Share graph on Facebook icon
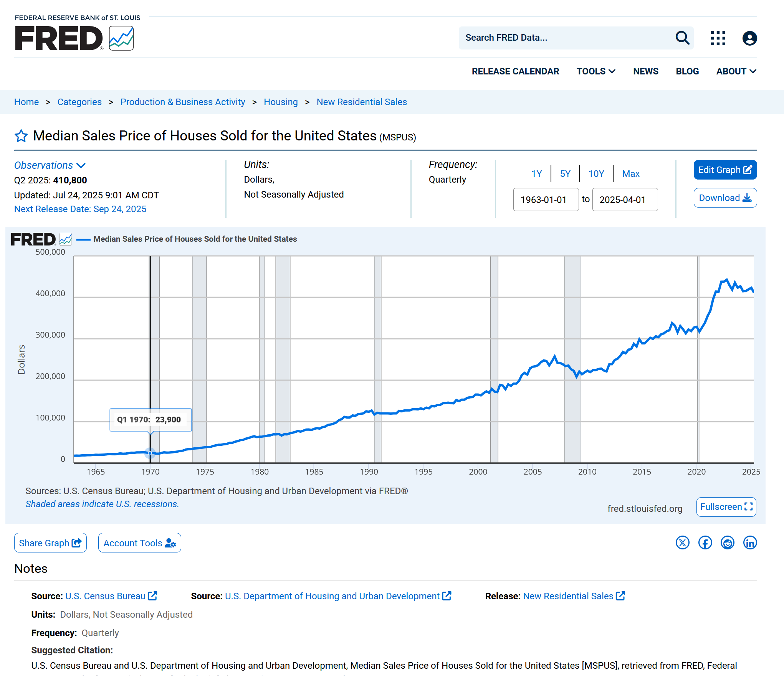This screenshot has width=784, height=676. (x=705, y=543)
